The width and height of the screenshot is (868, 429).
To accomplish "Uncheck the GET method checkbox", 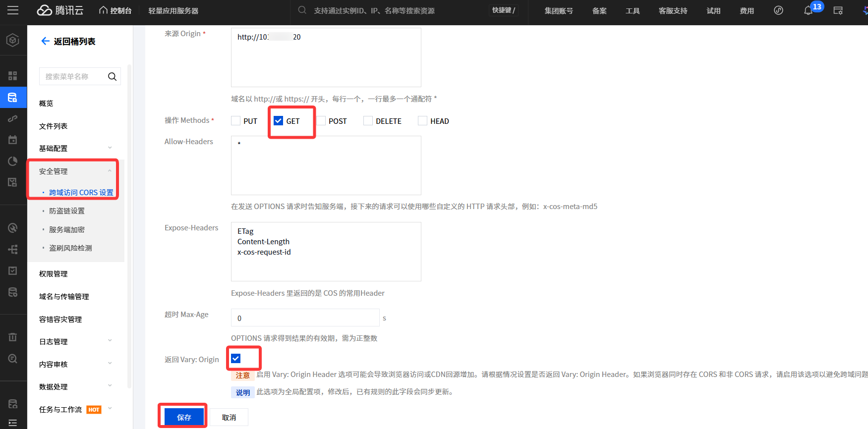I will pos(279,121).
